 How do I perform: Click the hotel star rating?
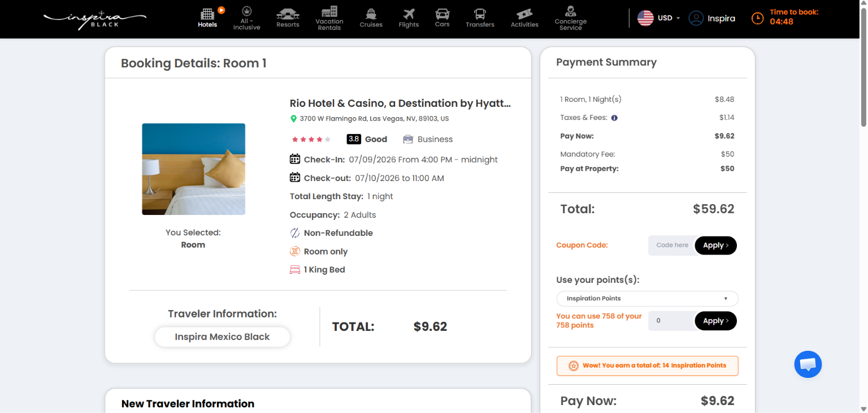pos(311,139)
